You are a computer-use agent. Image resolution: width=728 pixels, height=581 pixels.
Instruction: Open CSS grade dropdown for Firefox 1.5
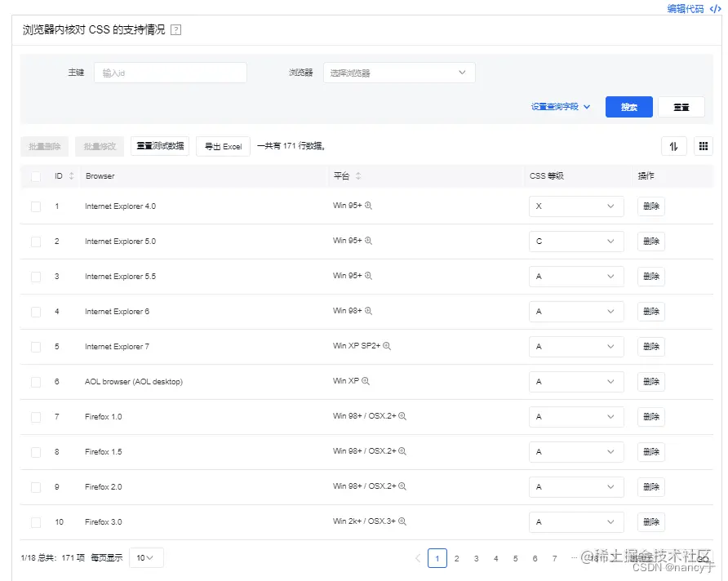576,452
